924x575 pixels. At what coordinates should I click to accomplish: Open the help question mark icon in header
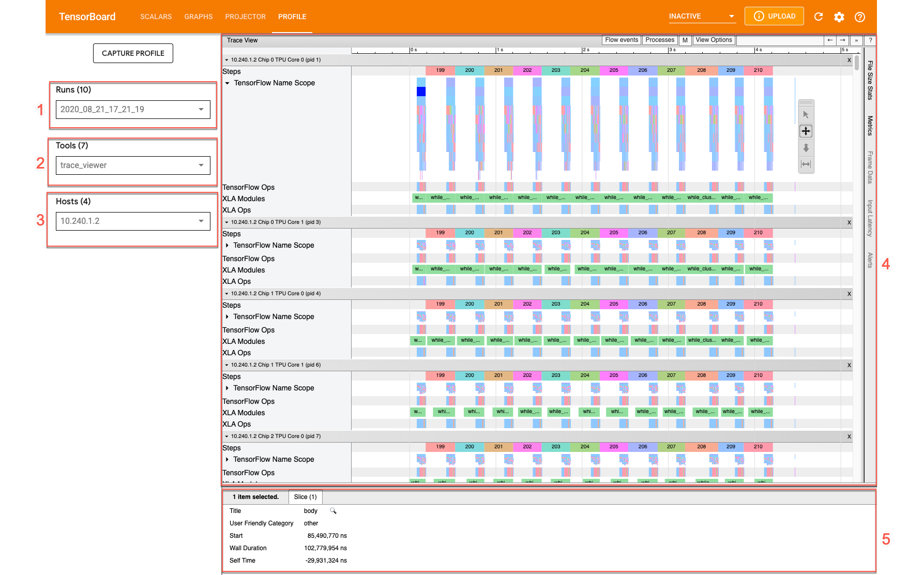click(860, 17)
